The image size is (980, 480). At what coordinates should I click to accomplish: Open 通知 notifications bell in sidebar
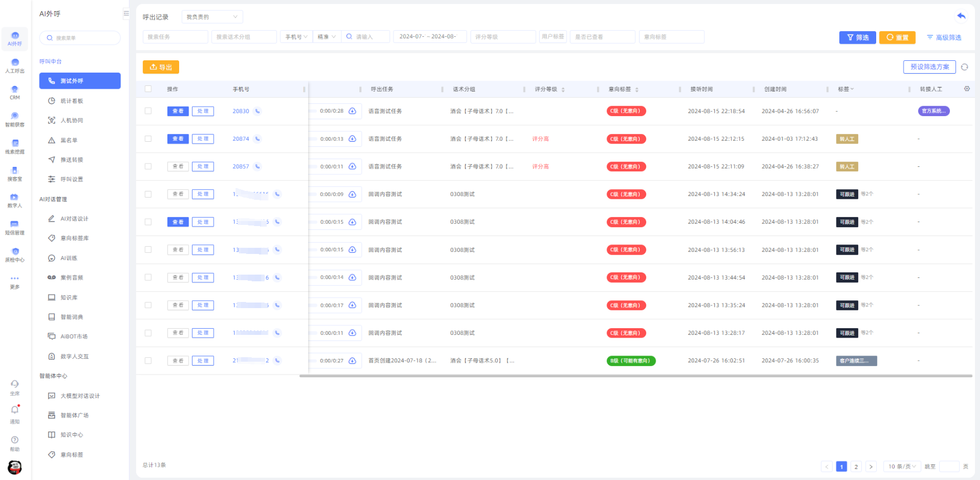(x=15, y=412)
